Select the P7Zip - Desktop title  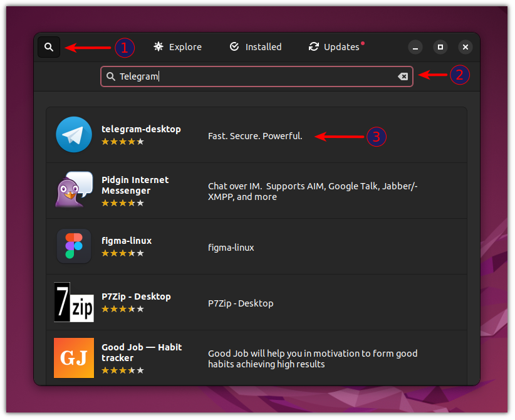136,297
